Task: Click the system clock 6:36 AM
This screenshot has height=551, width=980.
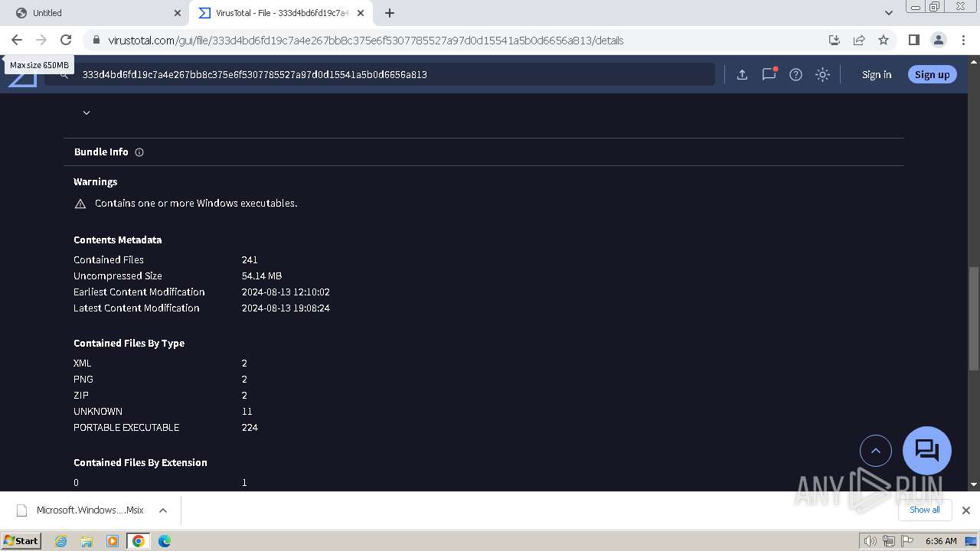Action: click(x=941, y=541)
